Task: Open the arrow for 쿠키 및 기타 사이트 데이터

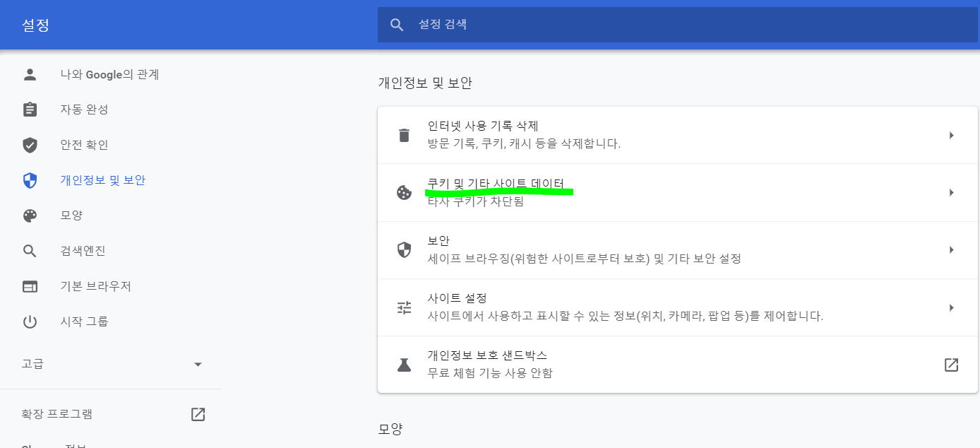Action: (951, 192)
